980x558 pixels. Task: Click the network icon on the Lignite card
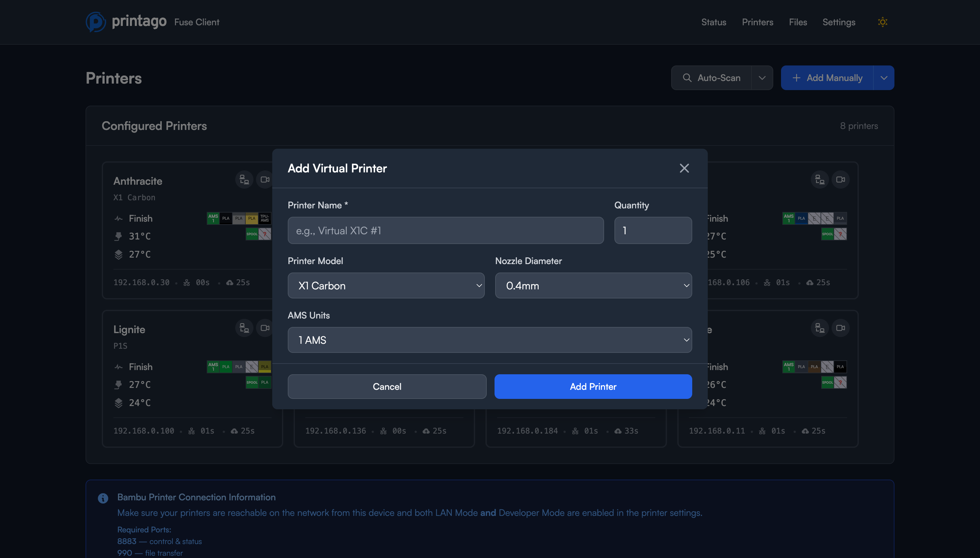pos(244,328)
